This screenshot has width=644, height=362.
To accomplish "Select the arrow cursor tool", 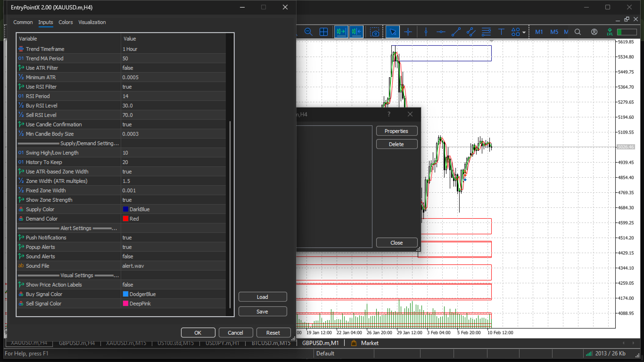I will coord(393,32).
